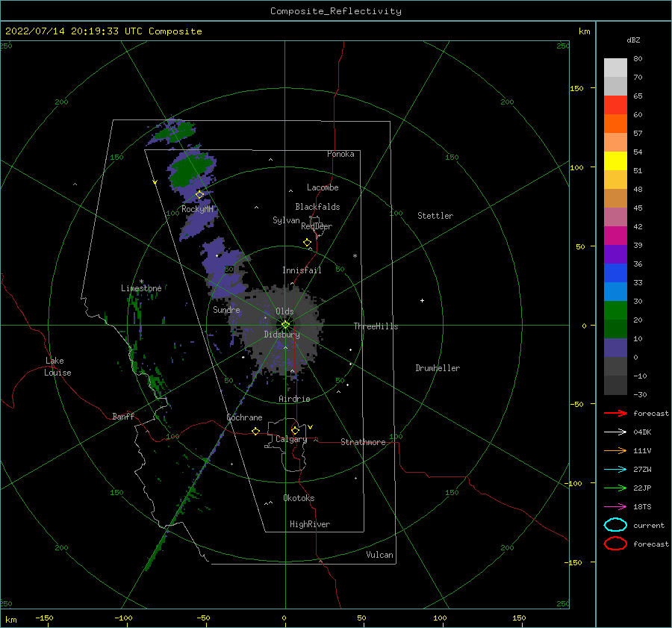This screenshot has width=672, height=628.
Task: Click the Calgary label
Action: point(291,439)
